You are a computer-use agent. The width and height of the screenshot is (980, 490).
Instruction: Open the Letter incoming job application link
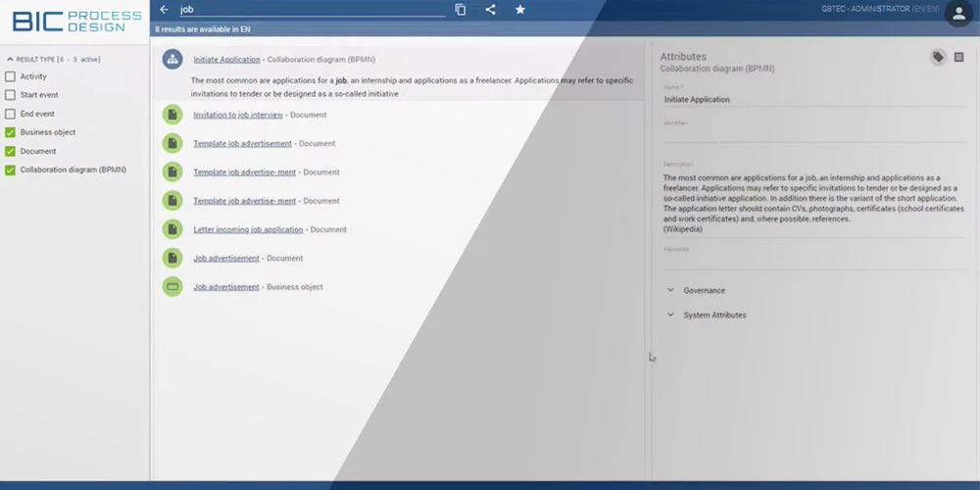(248, 230)
